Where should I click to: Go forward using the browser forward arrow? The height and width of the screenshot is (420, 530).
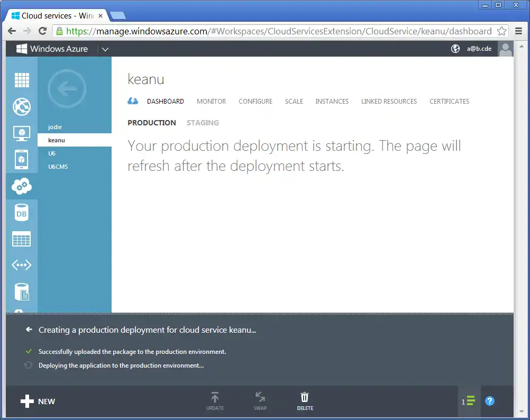(x=27, y=31)
